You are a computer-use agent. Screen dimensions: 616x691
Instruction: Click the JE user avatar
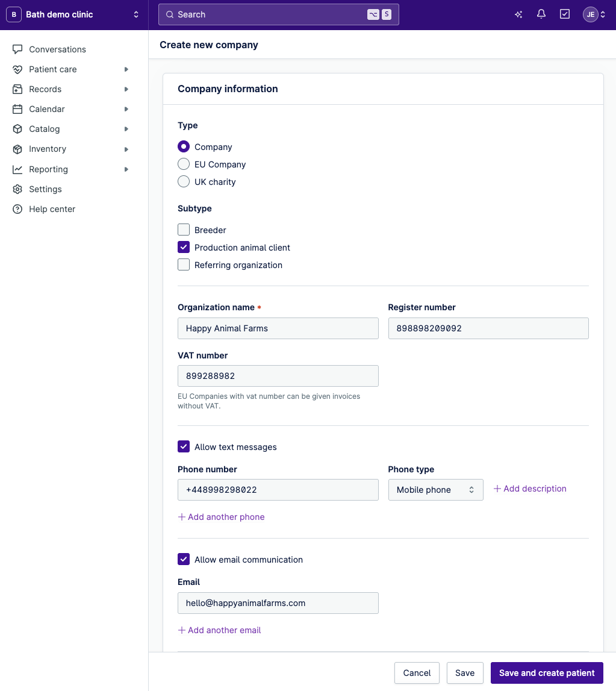pos(591,14)
